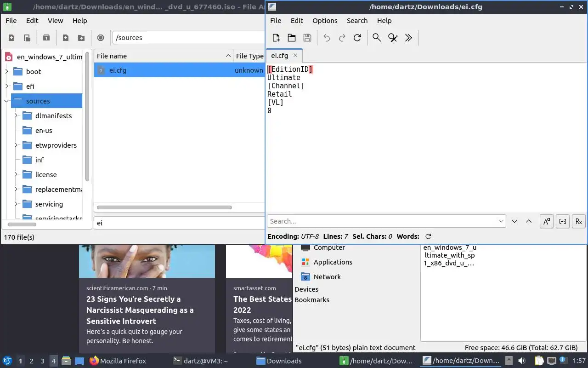Image resolution: width=588 pixels, height=368 pixels.
Task: Click the undo arrow in the text editor toolbar
Action: click(327, 38)
